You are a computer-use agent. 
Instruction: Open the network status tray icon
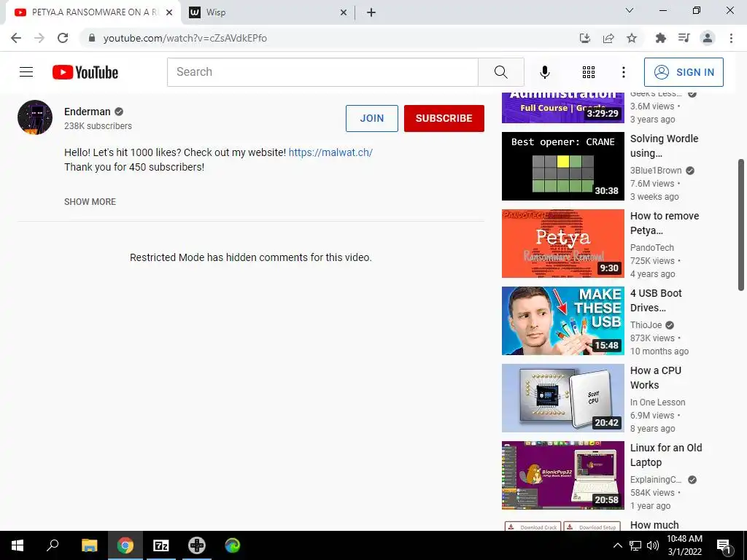[x=635, y=545]
